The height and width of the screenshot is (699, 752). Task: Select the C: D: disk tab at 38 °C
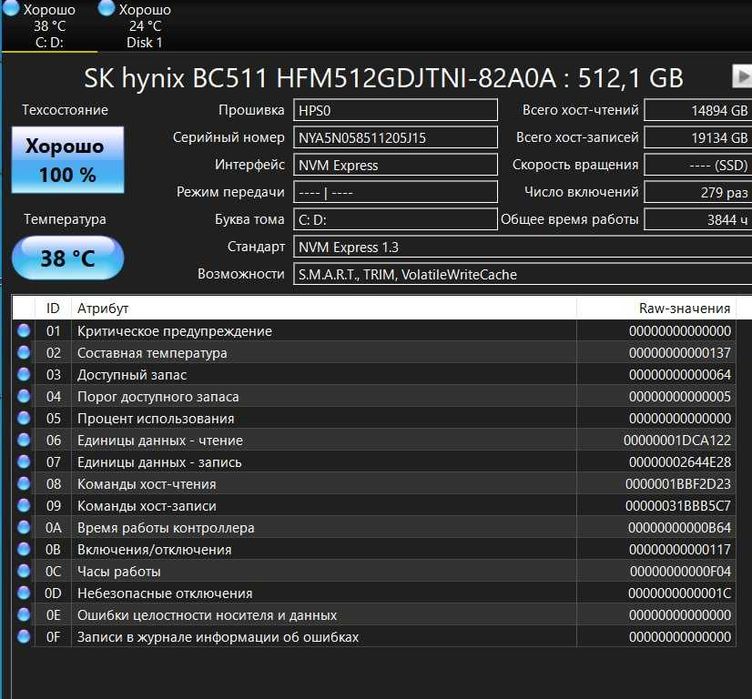[48, 25]
